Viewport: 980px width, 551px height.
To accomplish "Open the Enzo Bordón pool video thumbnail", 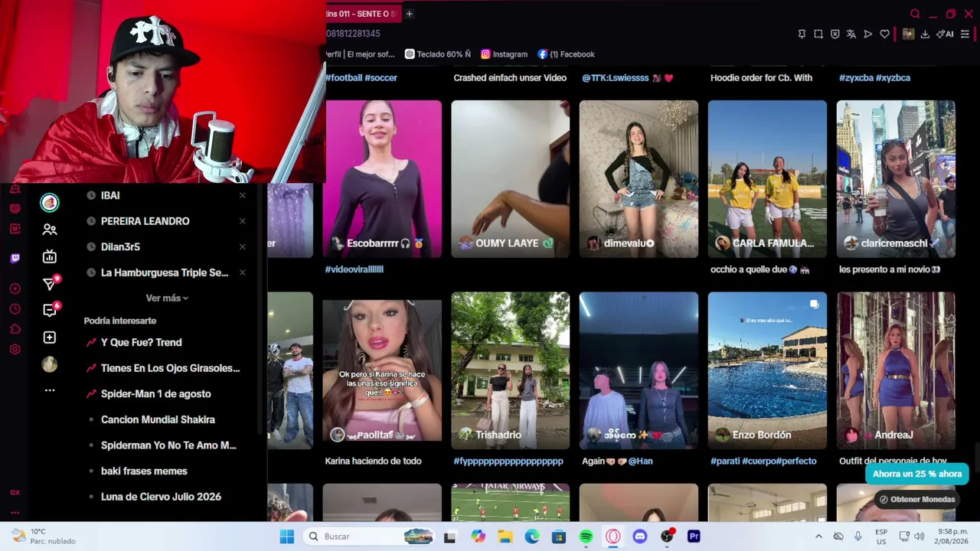I will tap(767, 370).
